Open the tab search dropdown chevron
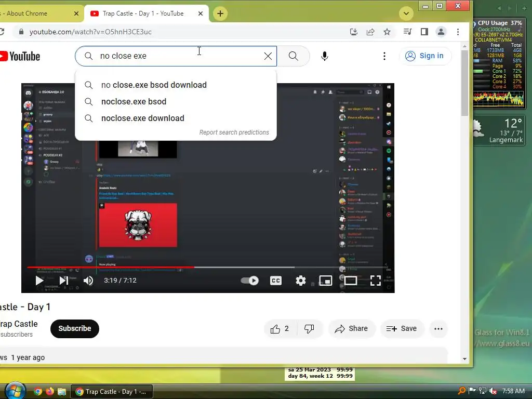This screenshot has height=399, width=532. (x=406, y=14)
